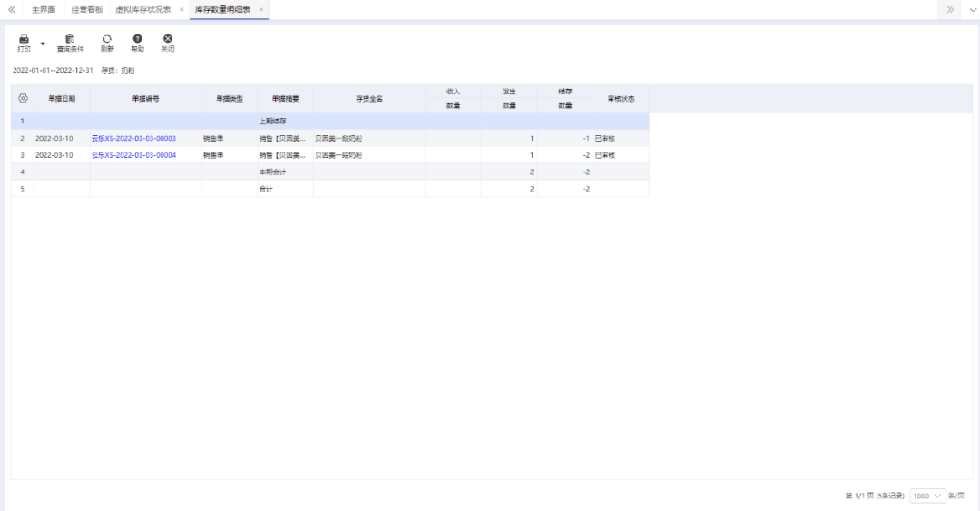The height and width of the screenshot is (511, 980).
Task: Close the 库存数量明细表 tab
Action: (x=261, y=9)
